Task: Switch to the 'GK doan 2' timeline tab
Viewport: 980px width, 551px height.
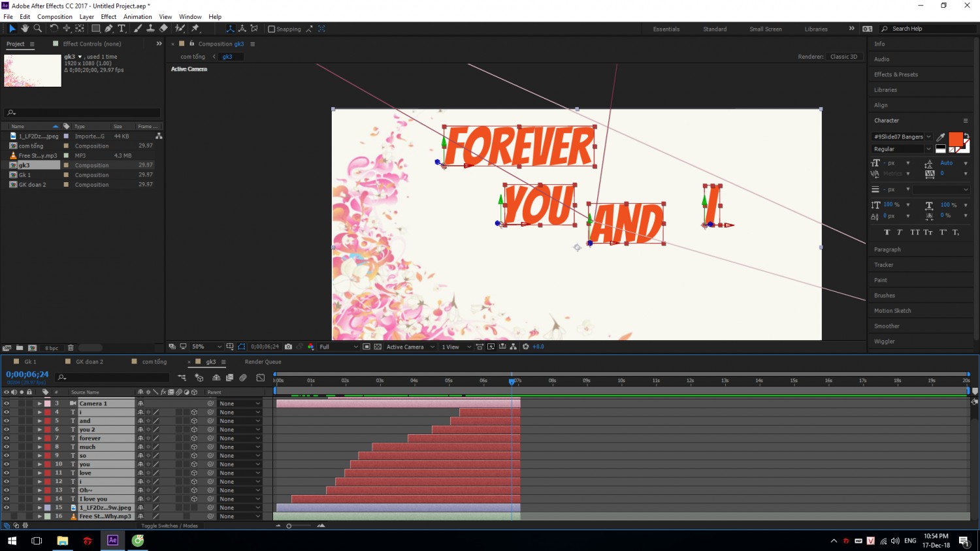Action: [x=90, y=362]
